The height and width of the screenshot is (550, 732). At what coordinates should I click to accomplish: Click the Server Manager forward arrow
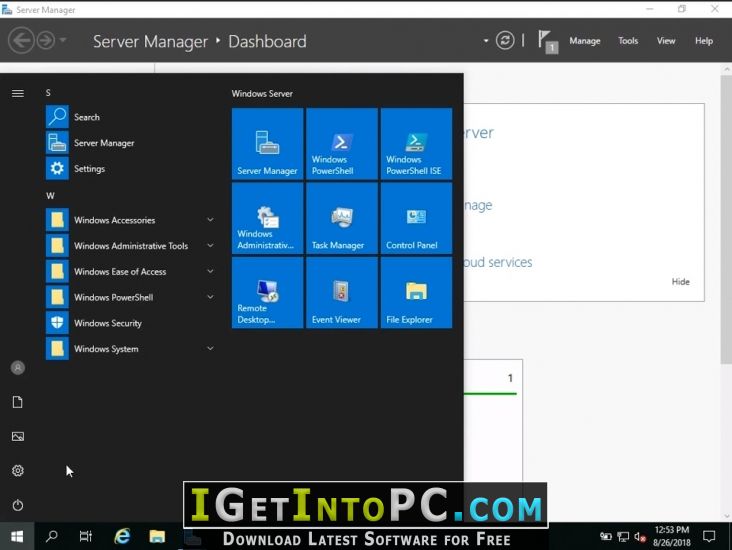46,41
